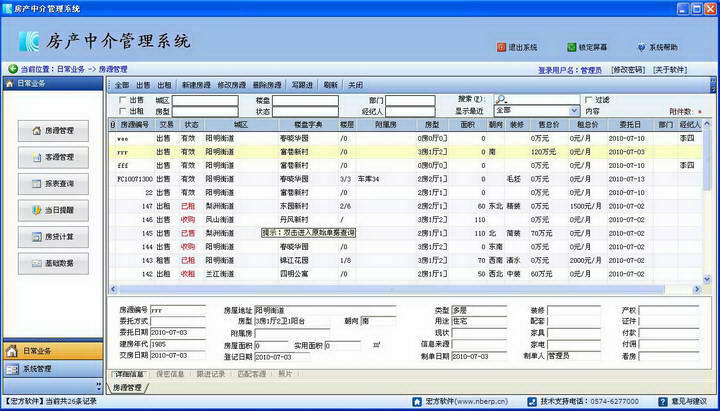
Task: Show 全部 listings in toolbar
Action: tap(122, 85)
